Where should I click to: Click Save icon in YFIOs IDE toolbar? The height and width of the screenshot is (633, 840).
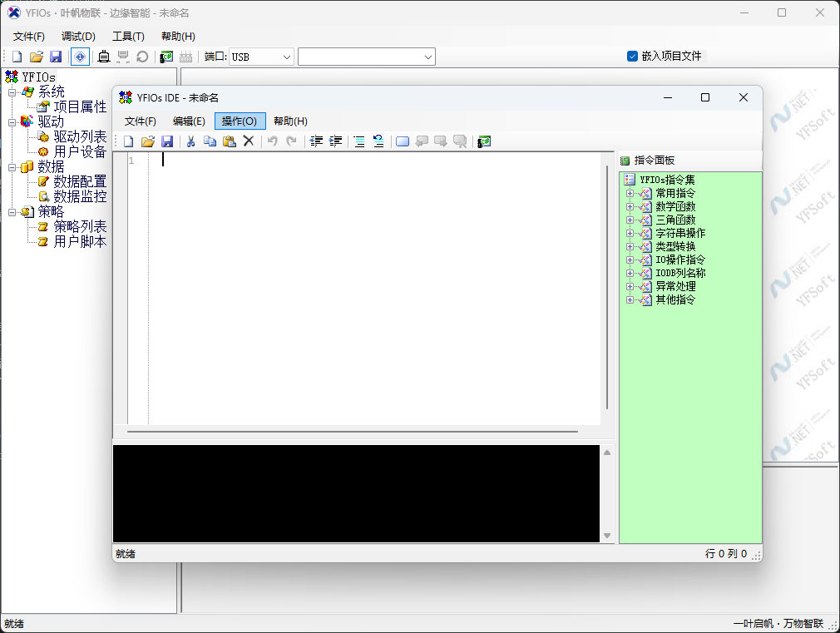167,141
